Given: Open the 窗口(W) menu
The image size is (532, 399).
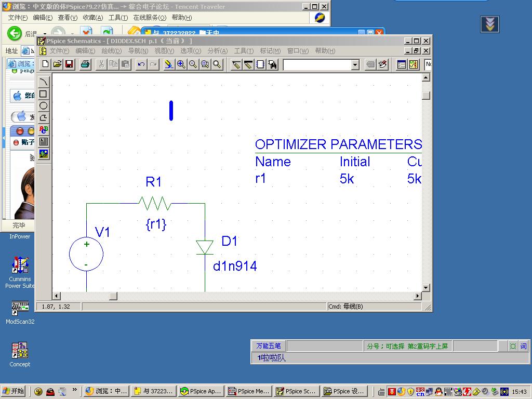Looking at the screenshot, I should tap(298, 51).
